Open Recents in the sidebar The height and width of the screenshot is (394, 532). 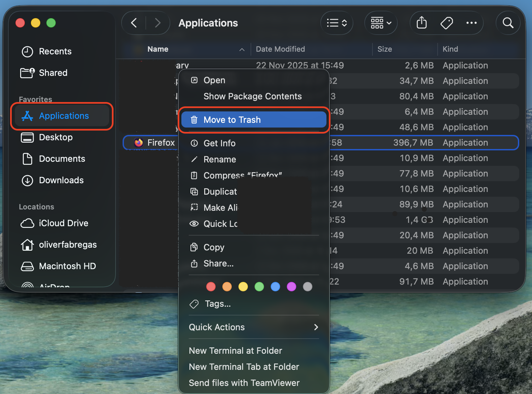(62, 51)
